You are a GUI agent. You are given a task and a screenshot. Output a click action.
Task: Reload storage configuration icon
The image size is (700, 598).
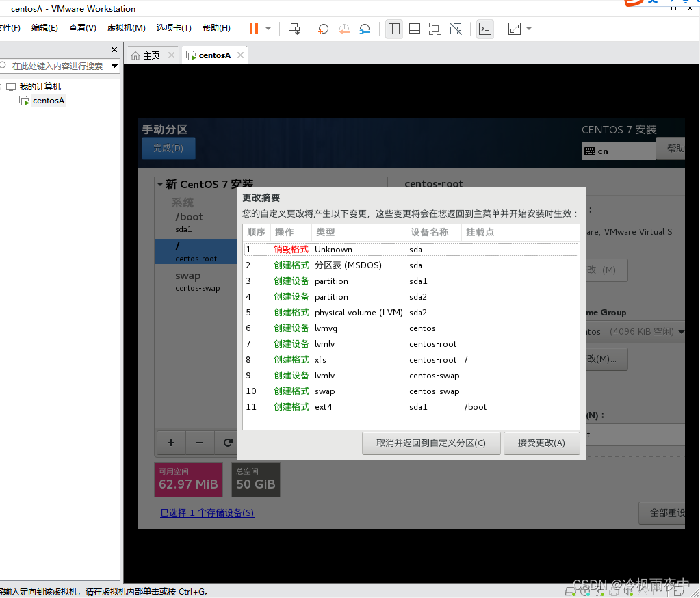(226, 443)
